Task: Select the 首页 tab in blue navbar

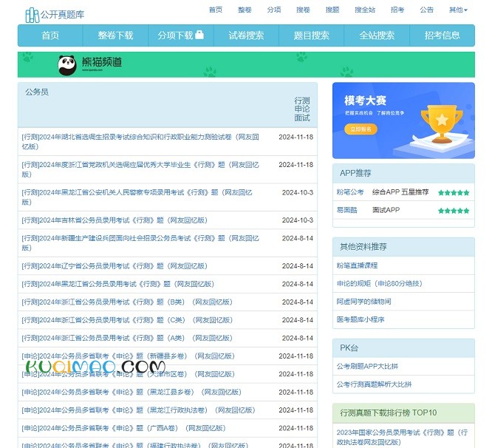Action: coord(50,35)
